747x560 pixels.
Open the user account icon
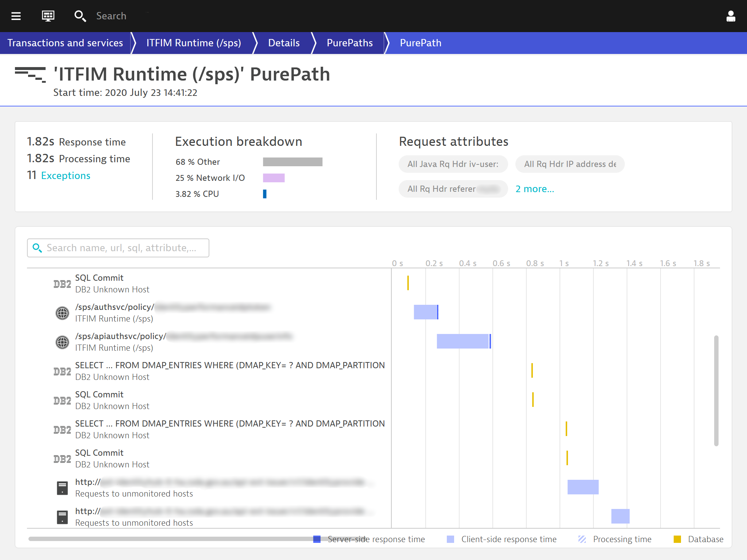(x=731, y=16)
